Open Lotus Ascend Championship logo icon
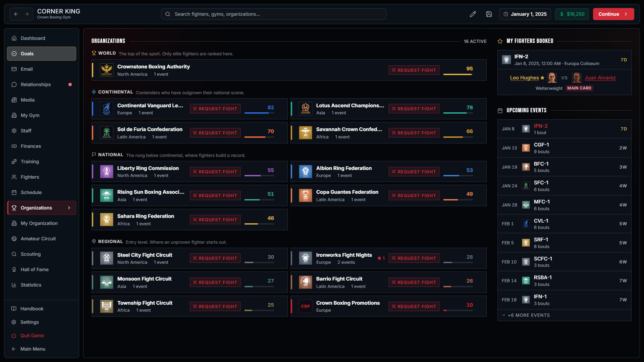Viewport: 644px width, 362px height. point(306,109)
